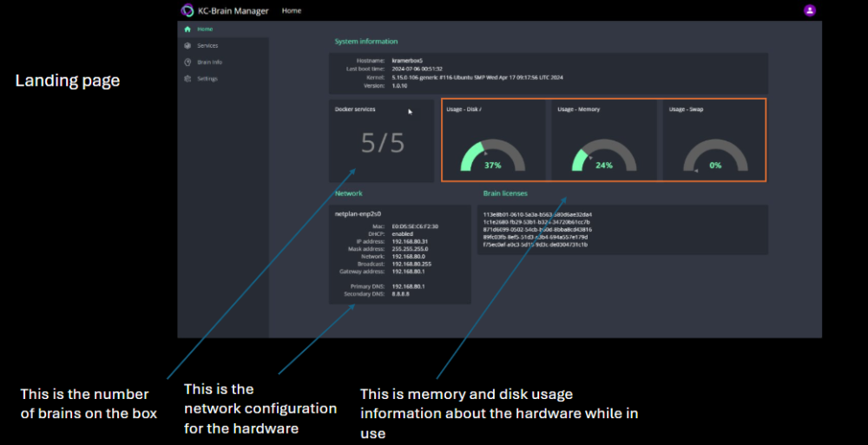Click the broadcast address 192.168.80.255
The height and width of the screenshot is (445, 868).
[411, 264]
